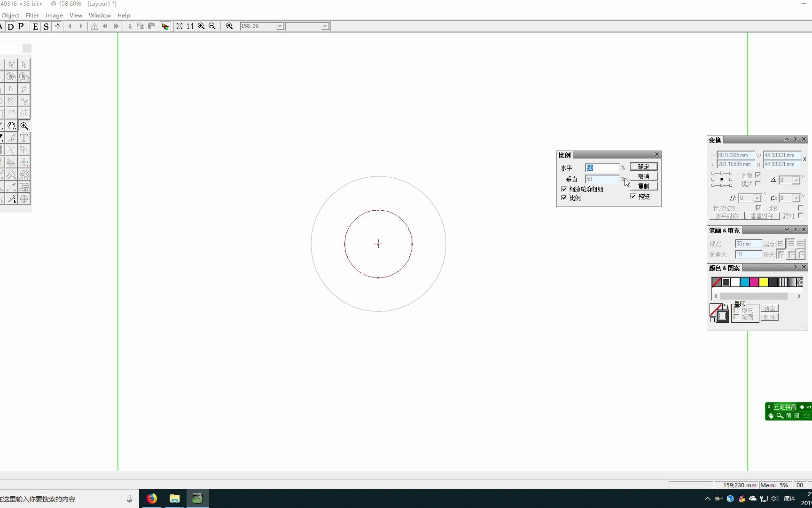Open the Help menu
Viewport: 812px width, 508px height.
tap(124, 16)
